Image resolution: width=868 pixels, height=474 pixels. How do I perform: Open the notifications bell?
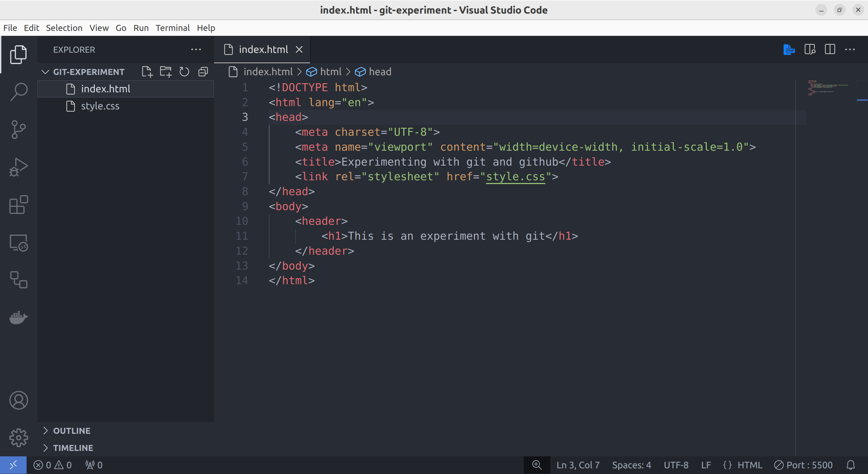[851, 465]
